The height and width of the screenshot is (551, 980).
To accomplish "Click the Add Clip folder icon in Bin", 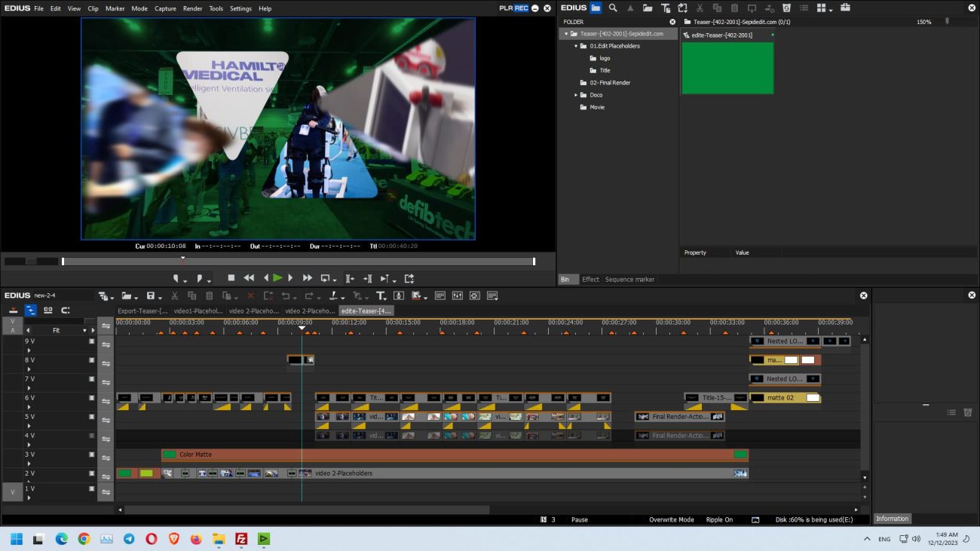I will [x=648, y=8].
